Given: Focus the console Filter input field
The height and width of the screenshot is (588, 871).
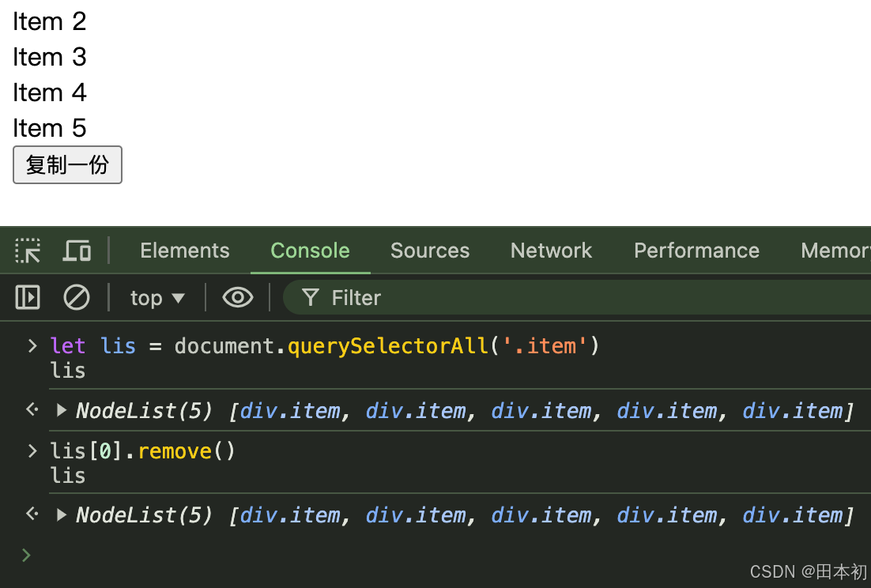Looking at the screenshot, I should tap(578, 298).
